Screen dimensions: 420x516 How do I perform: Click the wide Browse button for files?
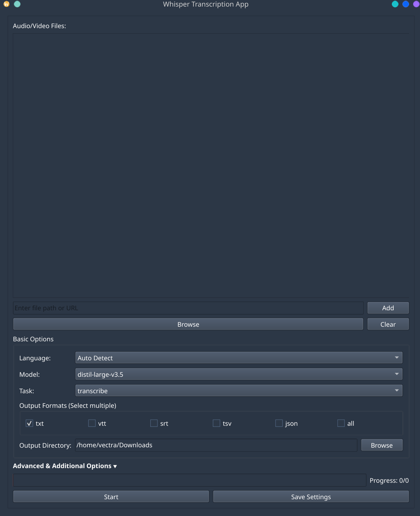pos(188,324)
